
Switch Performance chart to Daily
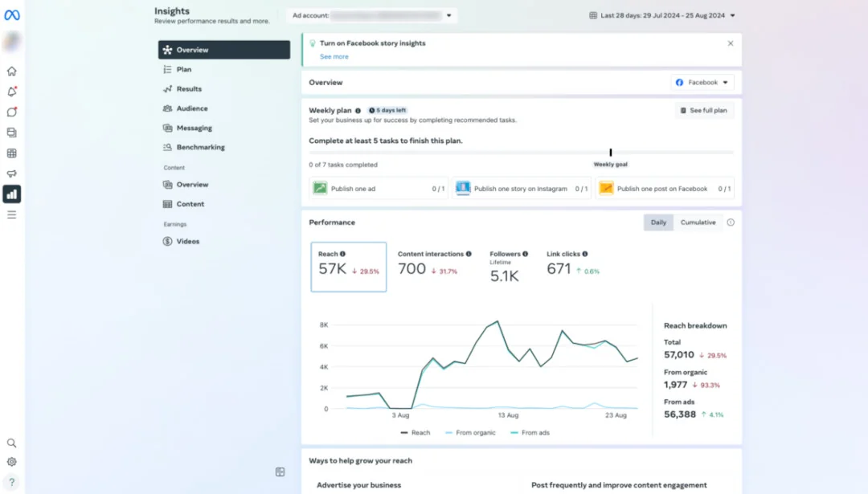pos(658,223)
